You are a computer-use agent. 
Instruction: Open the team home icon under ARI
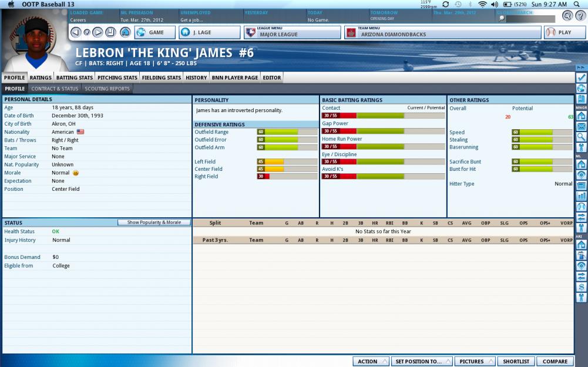[x=581, y=245]
